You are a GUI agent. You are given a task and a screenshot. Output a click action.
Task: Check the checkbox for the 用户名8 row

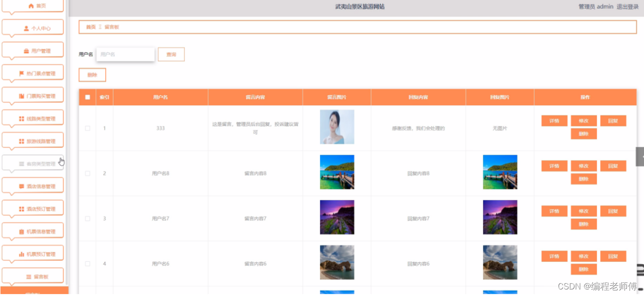[x=88, y=174]
